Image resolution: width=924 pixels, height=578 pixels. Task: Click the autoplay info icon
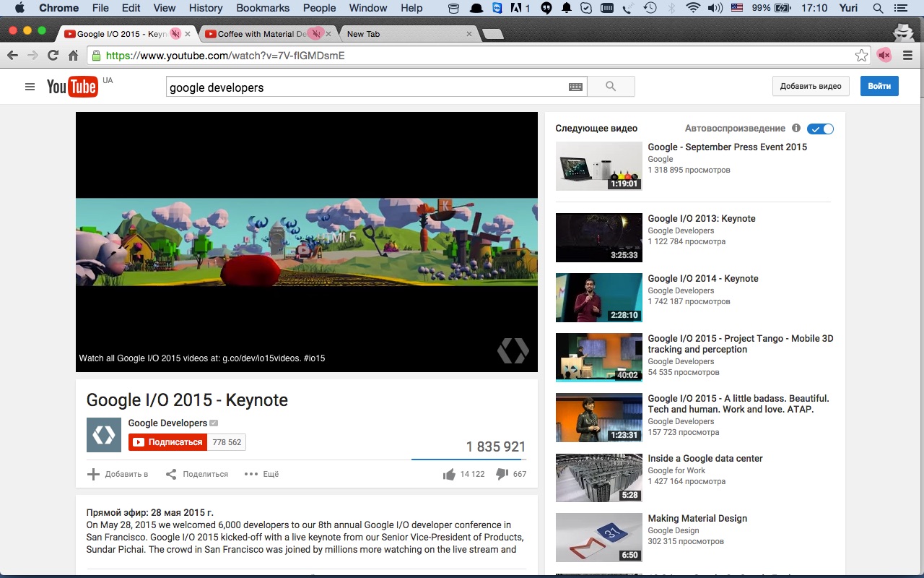(796, 128)
